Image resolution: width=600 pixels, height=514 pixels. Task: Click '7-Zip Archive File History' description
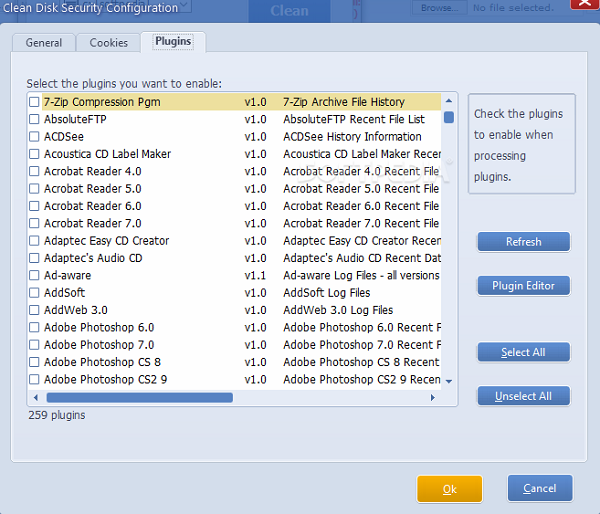(x=344, y=102)
